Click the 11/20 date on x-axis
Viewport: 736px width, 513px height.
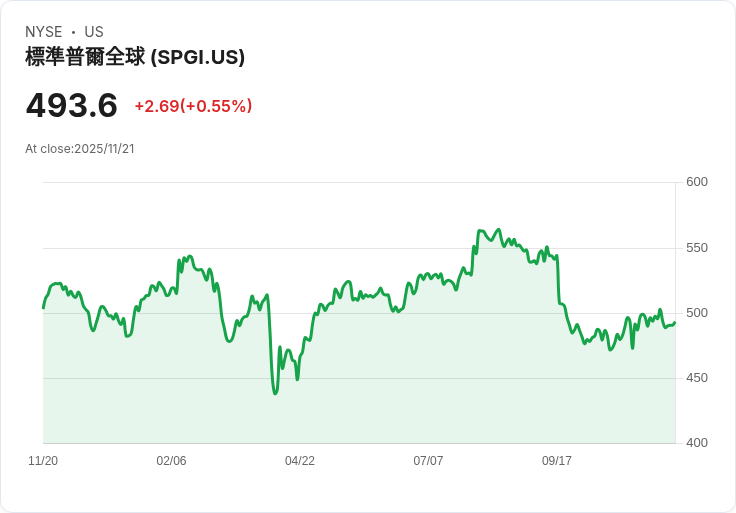pos(43,461)
